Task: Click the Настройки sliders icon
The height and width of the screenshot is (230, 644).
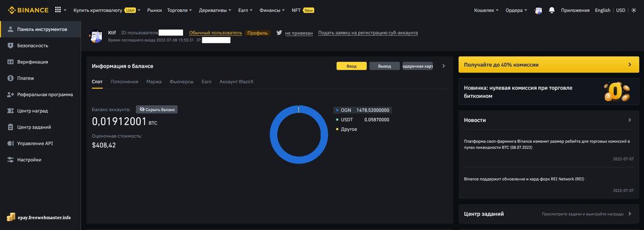Action: tap(10, 160)
